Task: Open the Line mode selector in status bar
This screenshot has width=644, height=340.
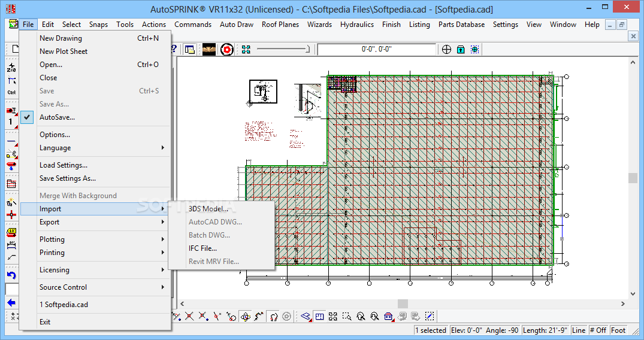Action: pyautogui.click(x=578, y=330)
